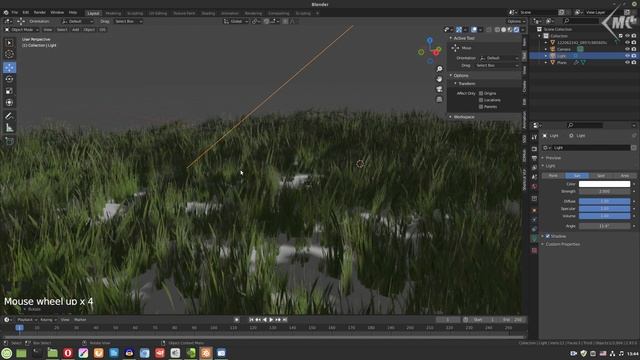
Task: Switch to rendered viewport shading
Action: (x=516, y=30)
